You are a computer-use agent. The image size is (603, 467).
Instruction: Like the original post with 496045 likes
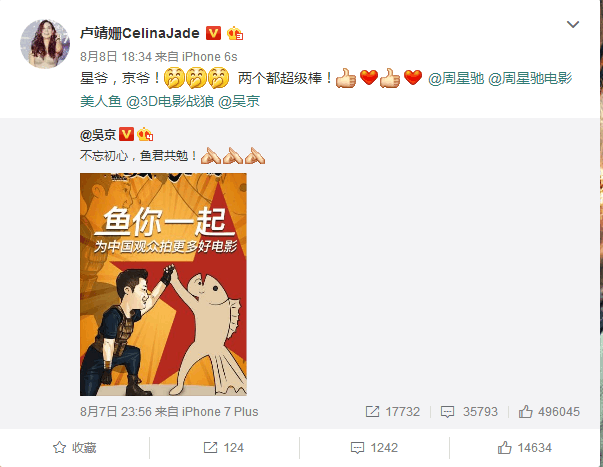525,412
